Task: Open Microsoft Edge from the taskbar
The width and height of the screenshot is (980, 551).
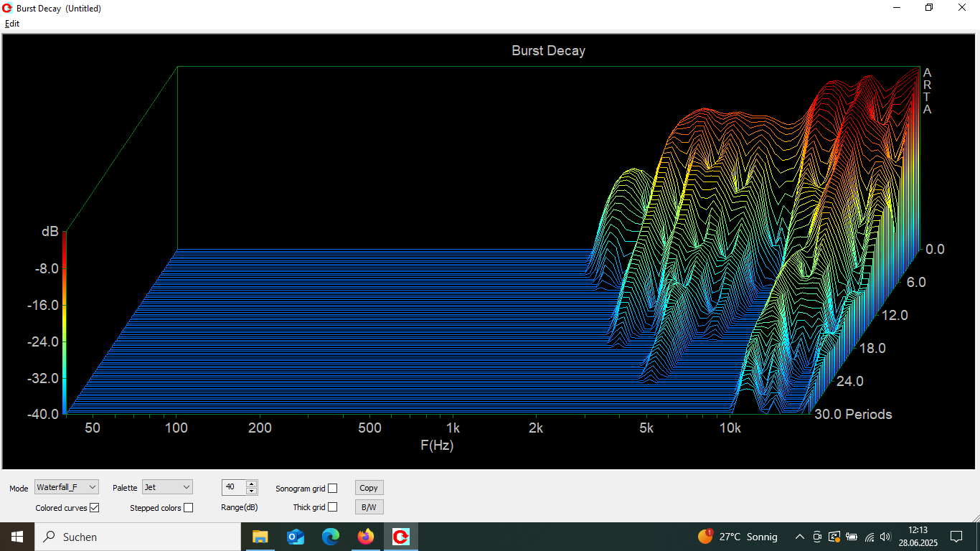Action: [330, 537]
